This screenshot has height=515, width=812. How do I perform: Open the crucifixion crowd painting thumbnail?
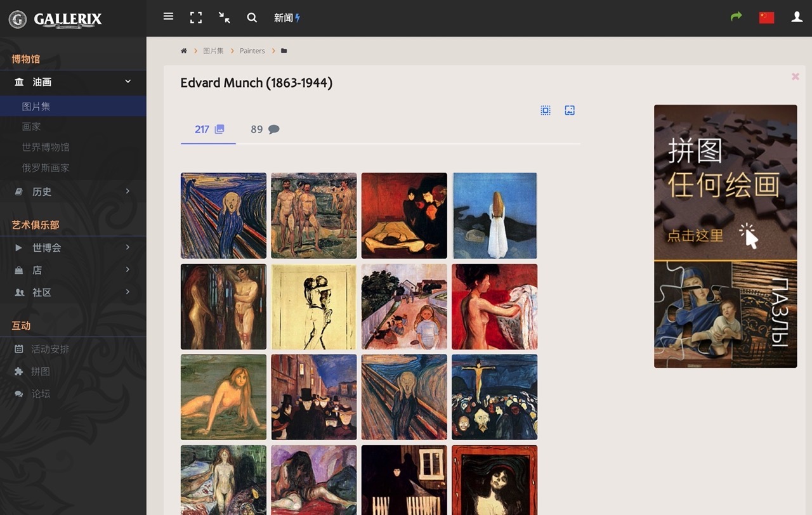click(x=495, y=397)
